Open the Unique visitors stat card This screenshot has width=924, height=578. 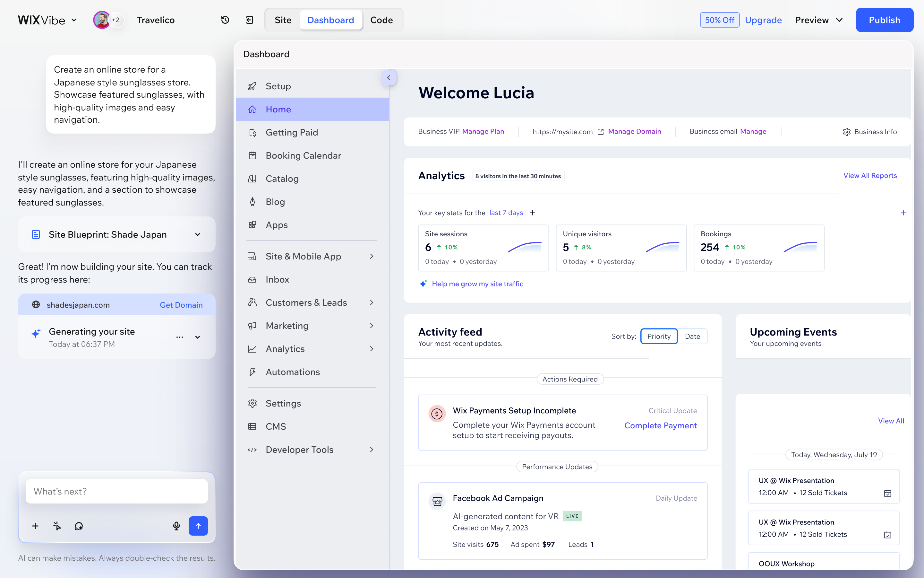click(621, 248)
